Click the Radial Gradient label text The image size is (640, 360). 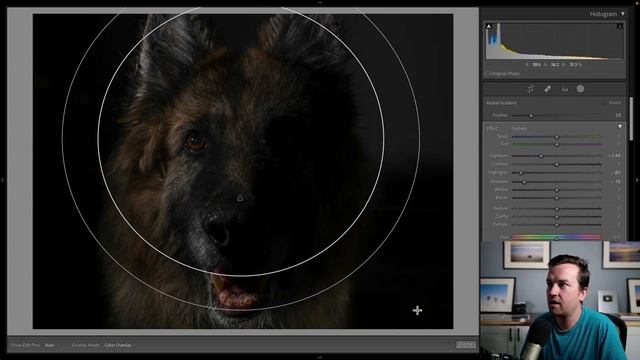pyautogui.click(x=501, y=103)
